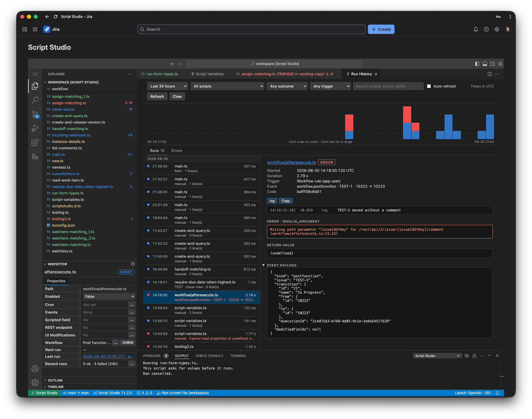The width and height of the screenshot is (532, 419).
Task: Toggle the Auto-refresh checkbox
Action: click(429, 86)
